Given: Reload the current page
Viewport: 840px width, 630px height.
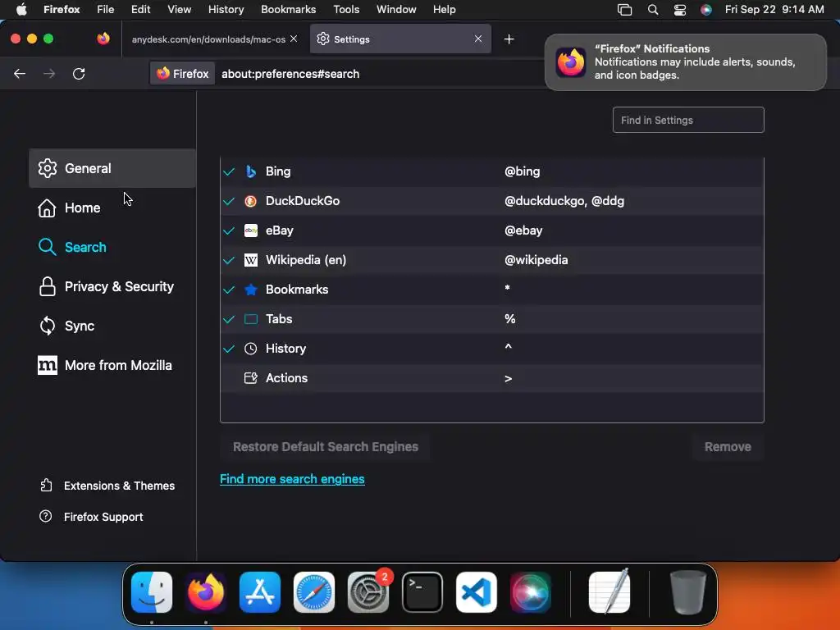Looking at the screenshot, I should pyautogui.click(x=79, y=74).
